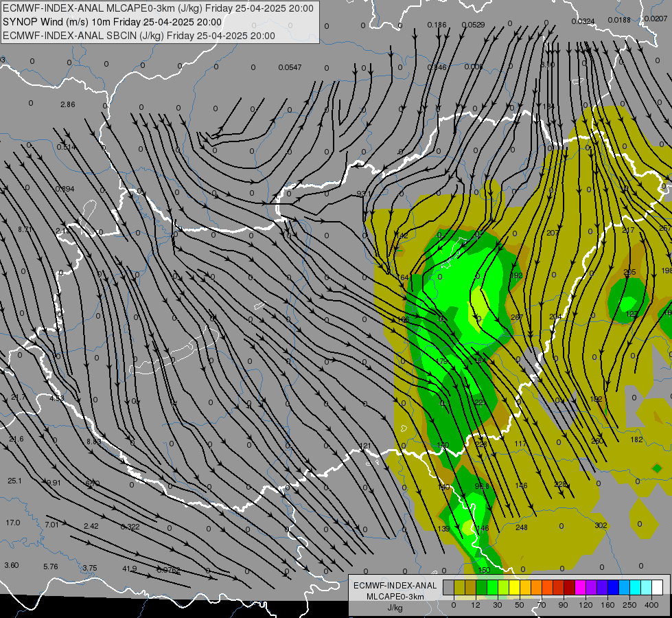Viewport: 672px width, 618px height.
Task: Click the map value 4.53
Action: (x=57, y=398)
